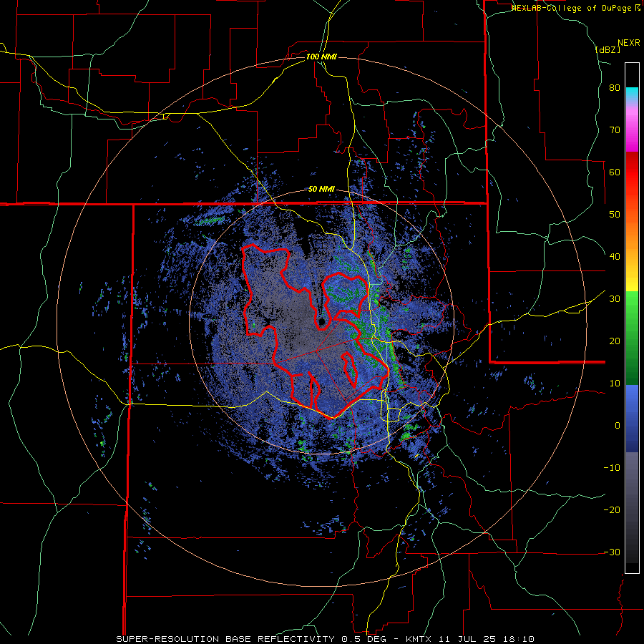Click the red segment of the color bar

coord(632,172)
